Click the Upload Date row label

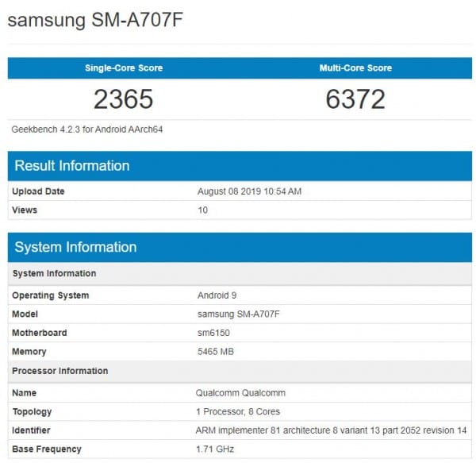[x=38, y=191]
